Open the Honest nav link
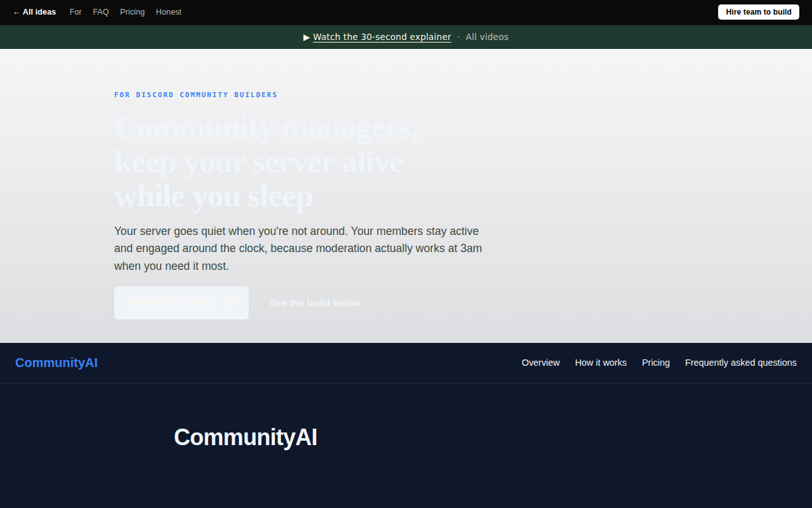 [x=169, y=12]
